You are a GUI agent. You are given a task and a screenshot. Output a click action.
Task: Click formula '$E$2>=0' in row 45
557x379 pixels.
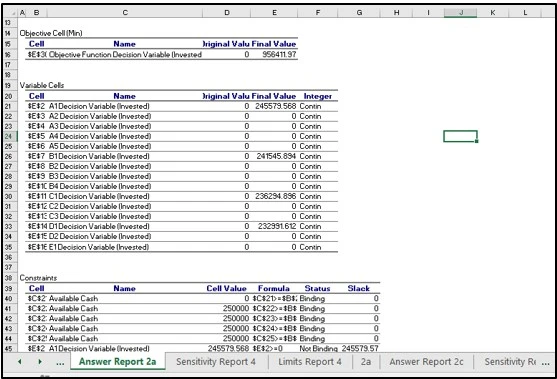coord(267,349)
